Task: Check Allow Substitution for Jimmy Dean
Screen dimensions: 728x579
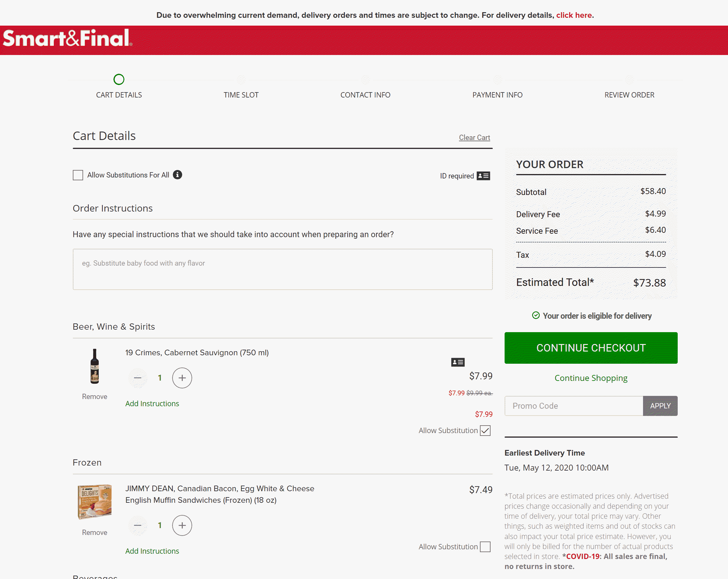Action: coord(485,547)
